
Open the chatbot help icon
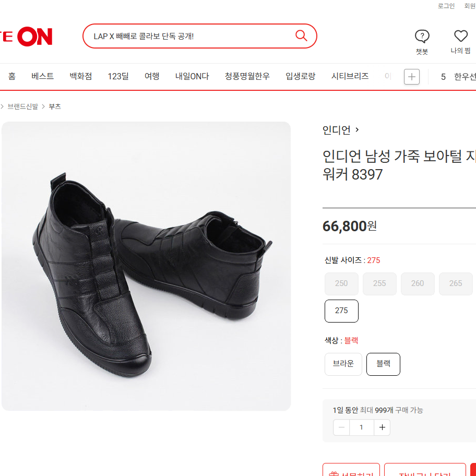tap(422, 37)
